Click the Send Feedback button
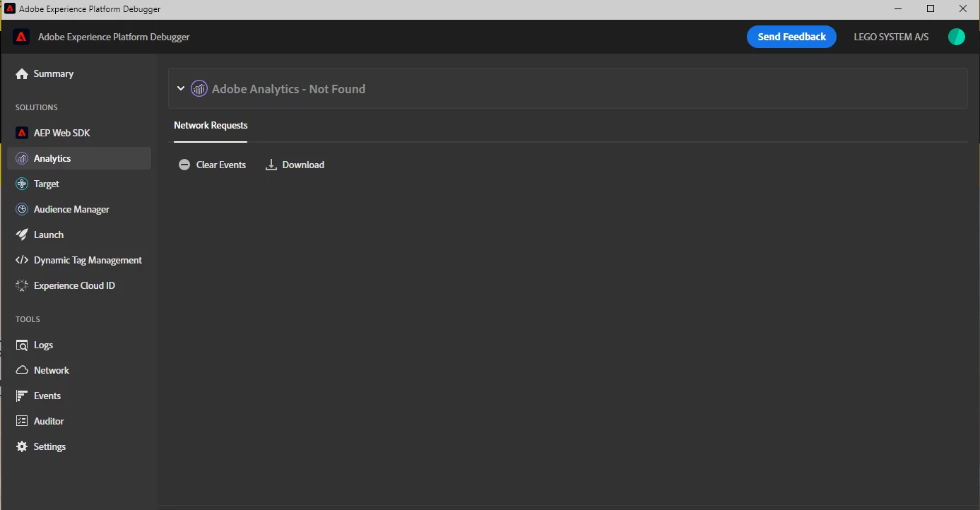Screen dimensions: 980x510 tap(791, 37)
